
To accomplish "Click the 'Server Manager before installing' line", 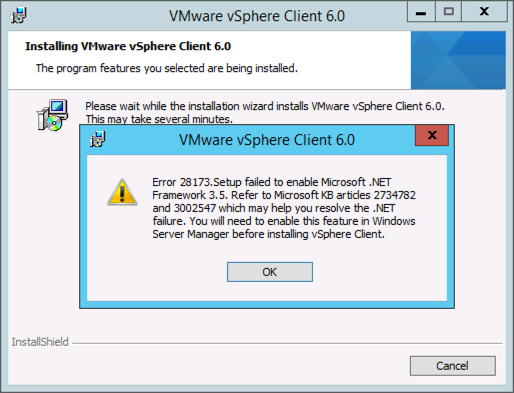I will pos(268,234).
